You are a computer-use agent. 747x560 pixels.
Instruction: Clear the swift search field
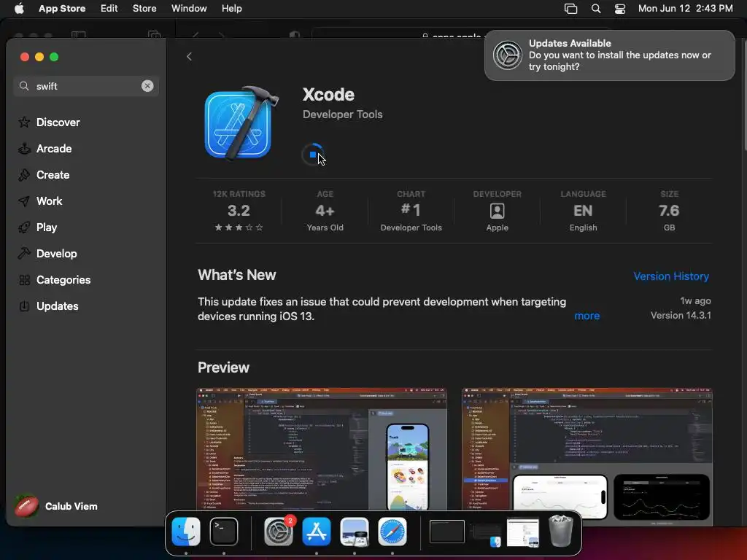tap(147, 86)
